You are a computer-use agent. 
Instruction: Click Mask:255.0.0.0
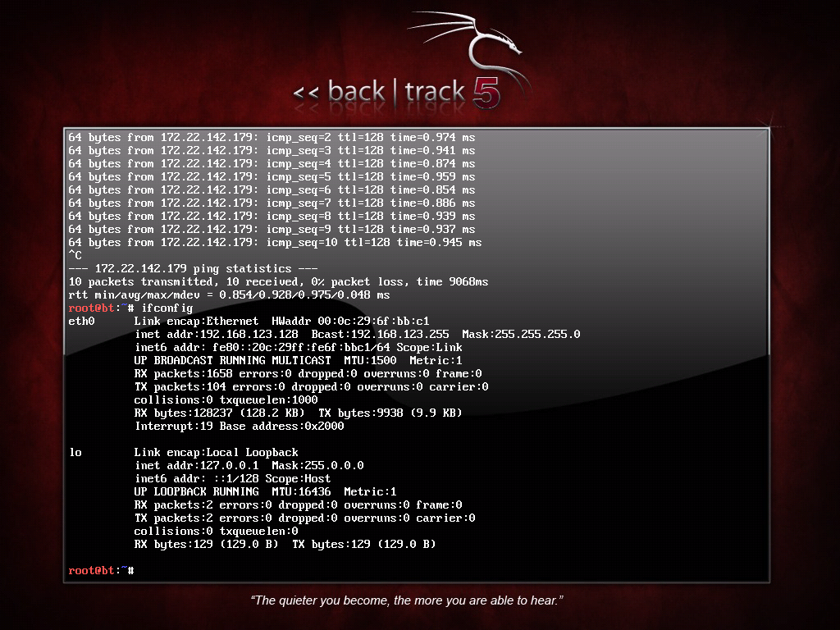click(317, 466)
